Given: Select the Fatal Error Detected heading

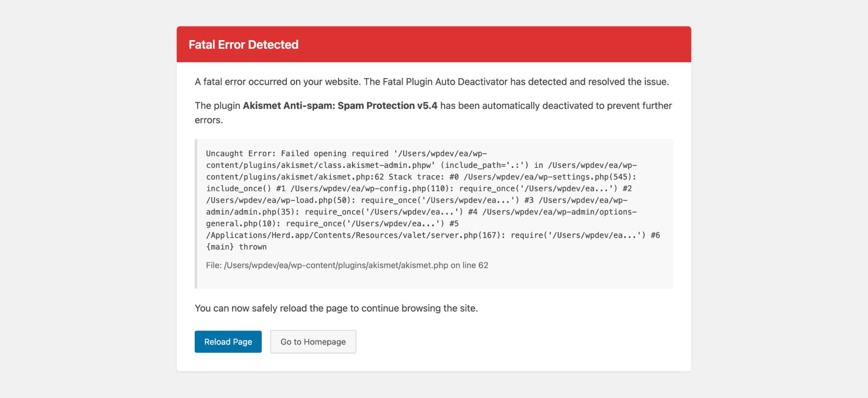Looking at the screenshot, I should click(244, 45).
